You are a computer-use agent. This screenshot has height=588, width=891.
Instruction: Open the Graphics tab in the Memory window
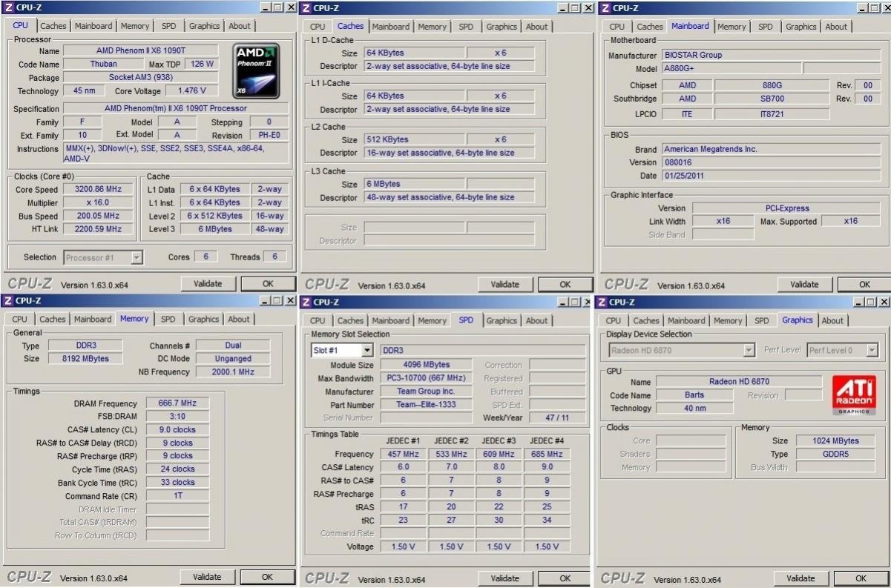(x=203, y=320)
